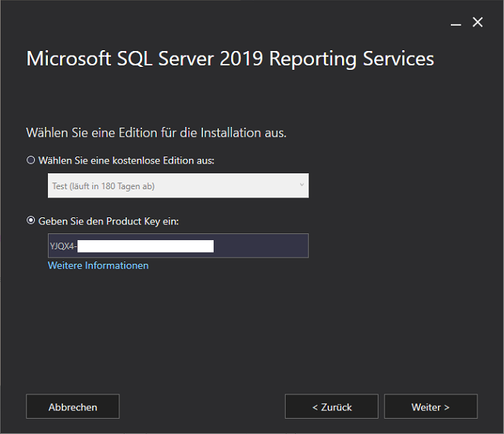The image size is (504, 434).
Task: Proceed with the 'Weiter >' button
Action: click(430, 407)
